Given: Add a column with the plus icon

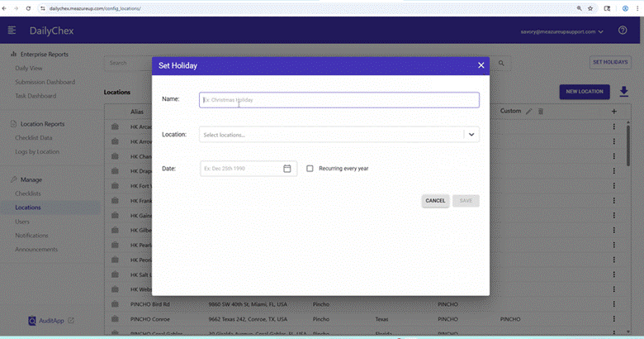Looking at the screenshot, I should tap(614, 112).
